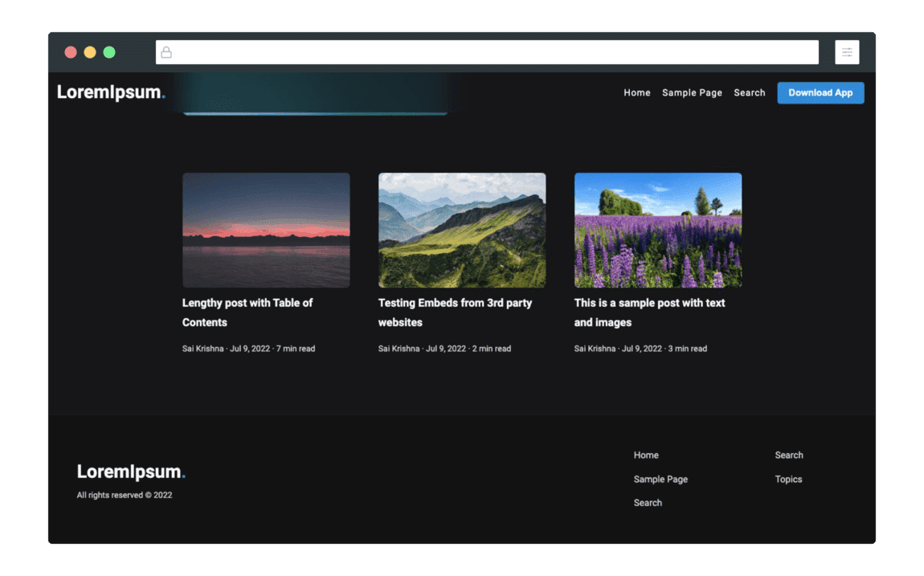This screenshot has width=924, height=576.
Task: Click Home link in the footer
Action: pos(646,455)
